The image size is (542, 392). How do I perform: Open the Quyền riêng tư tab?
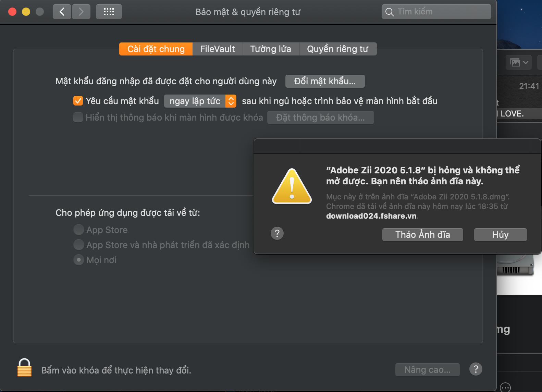click(x=338, y=49)
